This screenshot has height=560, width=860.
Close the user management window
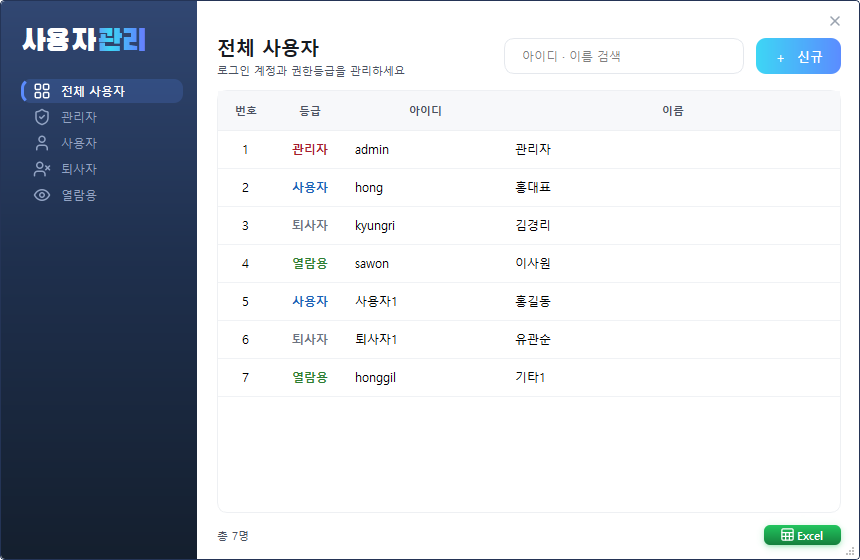click(x=835, y=21)
